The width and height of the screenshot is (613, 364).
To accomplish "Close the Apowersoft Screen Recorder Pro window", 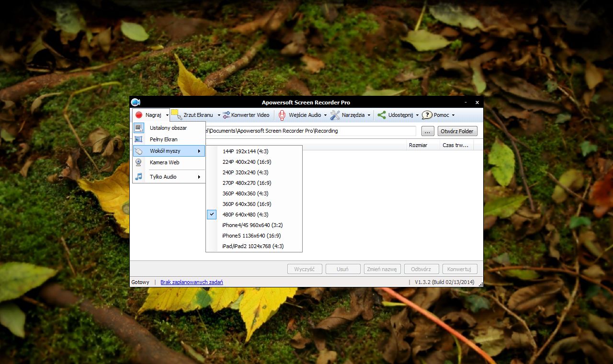I will point(477,102).
